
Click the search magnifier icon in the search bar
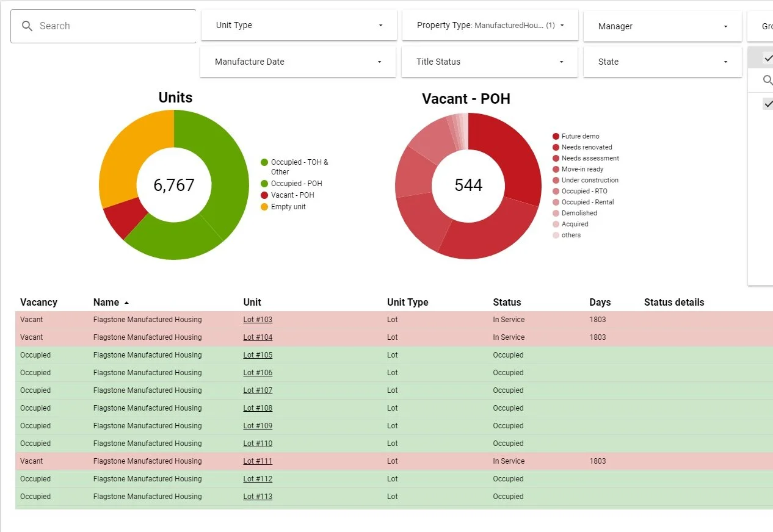coord(27,26)
